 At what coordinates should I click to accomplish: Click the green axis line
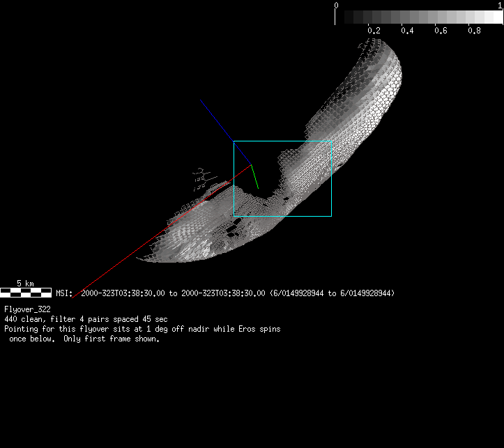pos(255,177)
